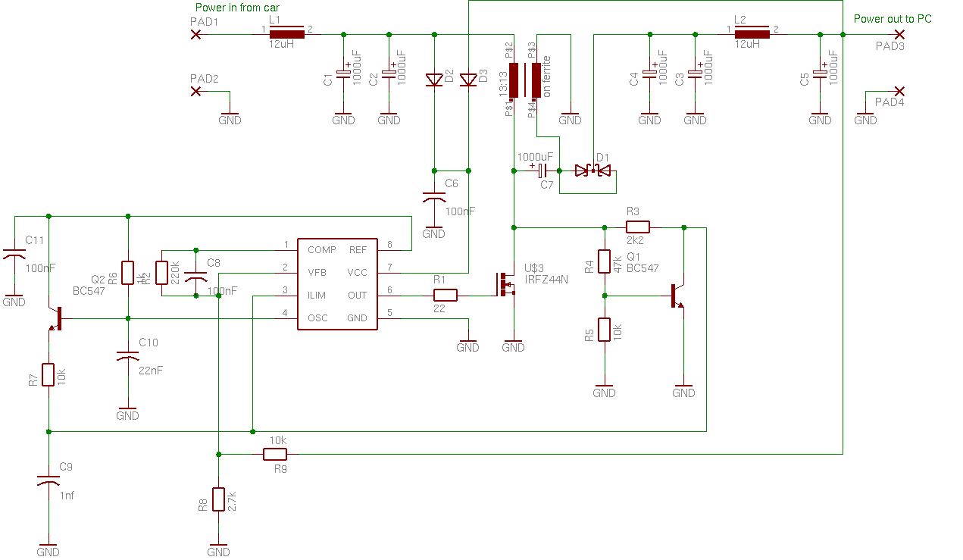963x560 pixels.
Task: Click the VFB pin label on the IC
Action: pyautogui.click(x=317, y=273)
